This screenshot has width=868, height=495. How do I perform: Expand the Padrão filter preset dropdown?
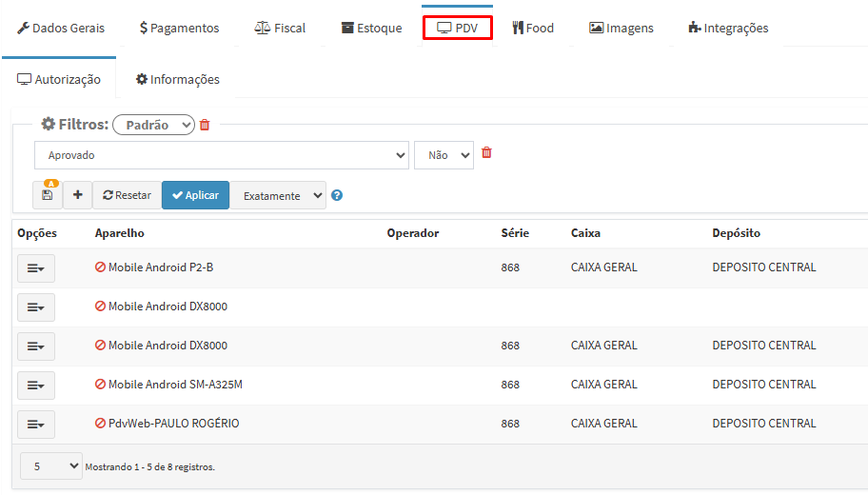tap(153, 125)
